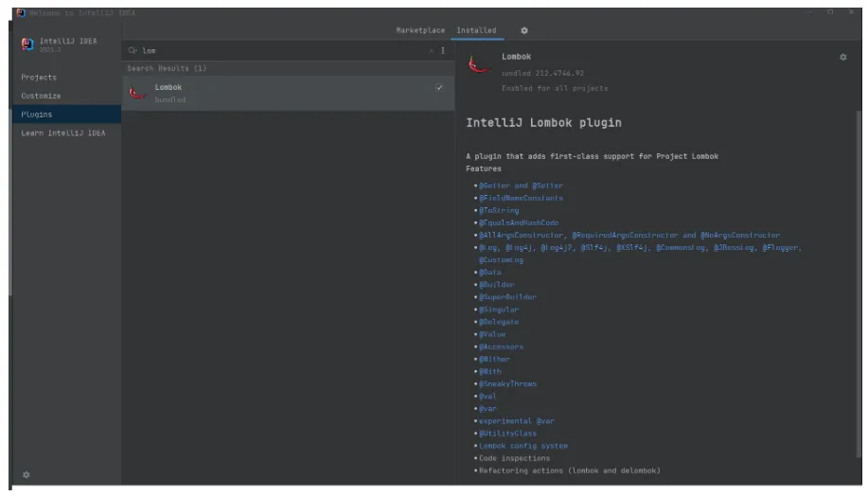Open the @Accessors link
Image resolution: width=868 pixels, height=496 pixels.
pyautogui.click(x=501, y=346)
